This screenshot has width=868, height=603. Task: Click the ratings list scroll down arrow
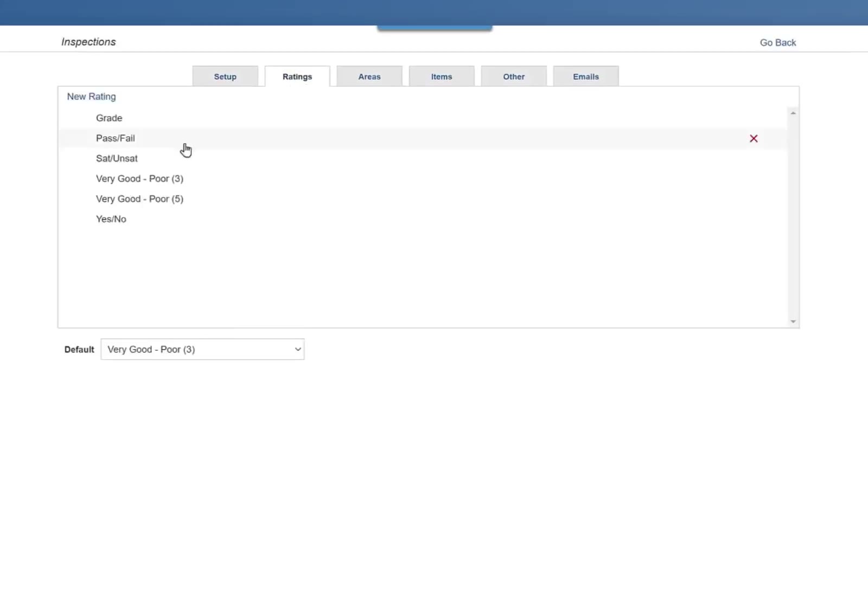[x=793, y=322]
